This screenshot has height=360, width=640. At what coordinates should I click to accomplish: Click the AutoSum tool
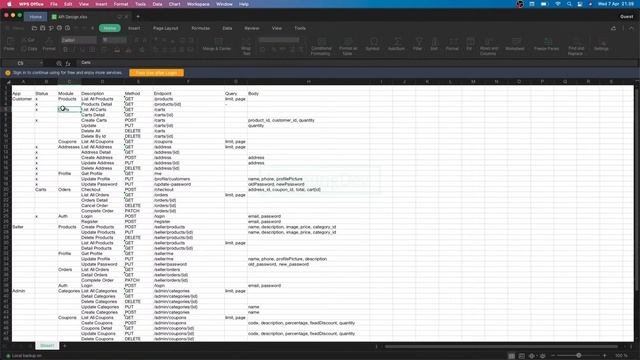coord(396,44)
